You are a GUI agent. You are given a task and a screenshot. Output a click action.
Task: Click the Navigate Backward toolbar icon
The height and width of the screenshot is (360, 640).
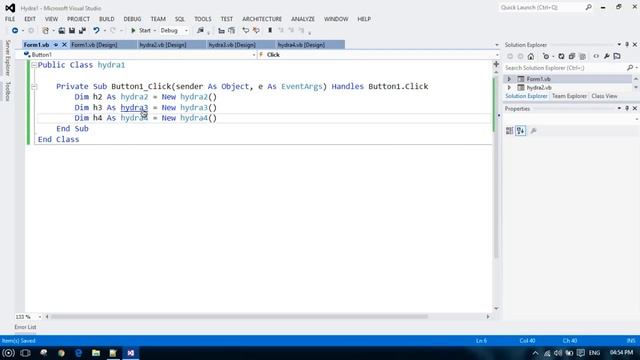(15, 31)
